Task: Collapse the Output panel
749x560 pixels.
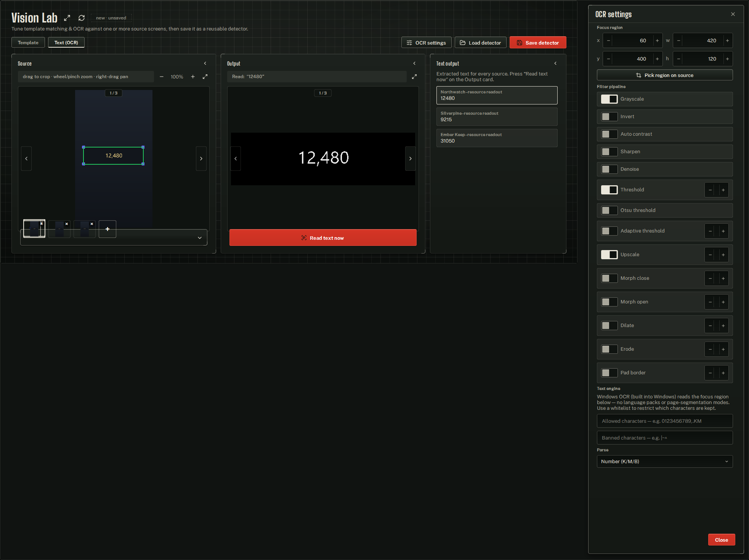Action: (414, 63)
